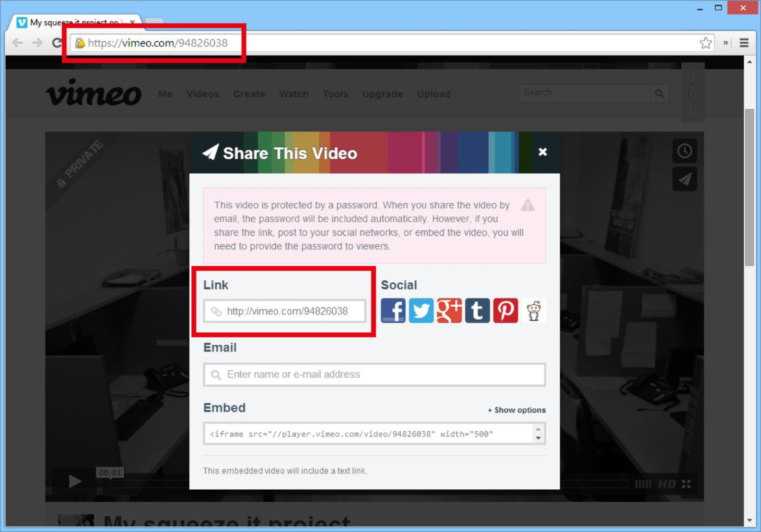Close the Share This Video dialog
761x532 pixels.
543,152
